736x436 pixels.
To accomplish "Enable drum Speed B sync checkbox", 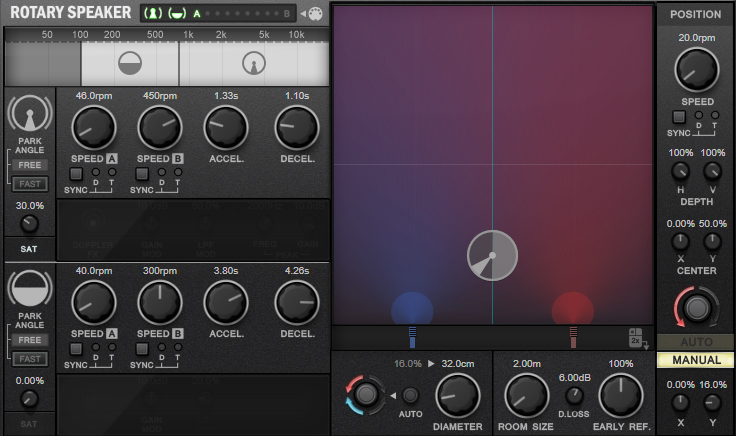I will tap(142, 347).
